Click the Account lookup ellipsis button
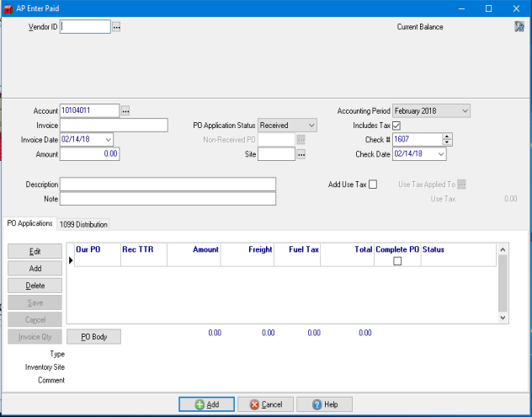The image size is (532, 417). click(125, 110)
